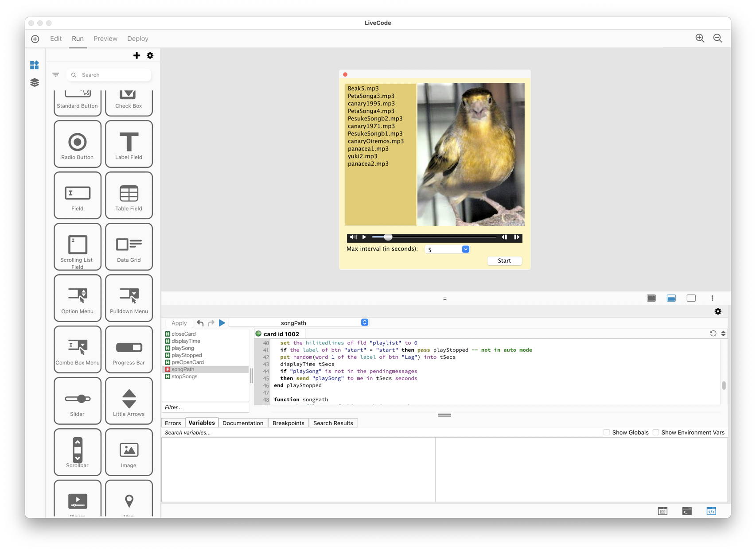Click the player progress slider knob
756x551 pixels.
[388, 237]
